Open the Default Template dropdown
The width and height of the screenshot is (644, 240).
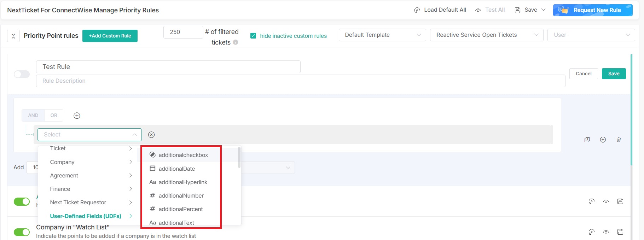point(382,35)
